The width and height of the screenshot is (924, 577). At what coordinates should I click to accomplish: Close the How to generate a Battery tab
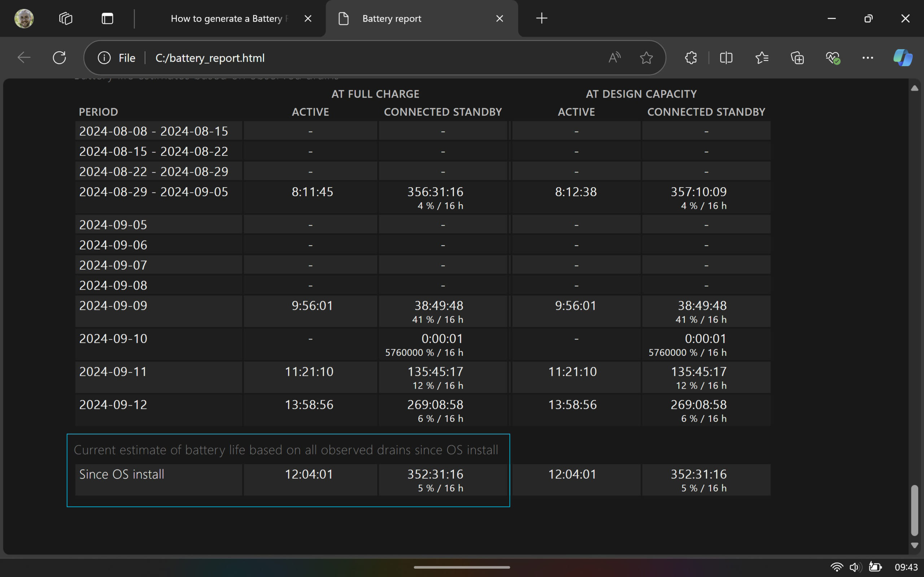(x=308, y=18)
